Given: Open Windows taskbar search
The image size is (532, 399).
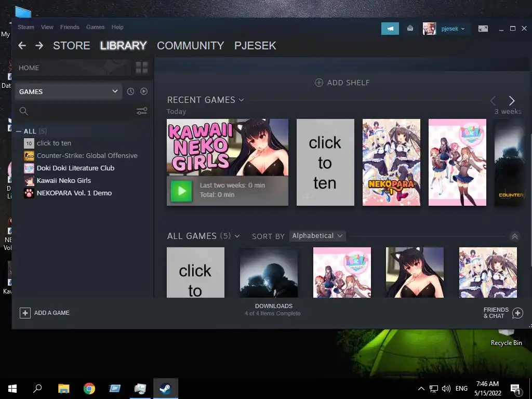Looking at the screenshot, I should (x=37, y=389).
